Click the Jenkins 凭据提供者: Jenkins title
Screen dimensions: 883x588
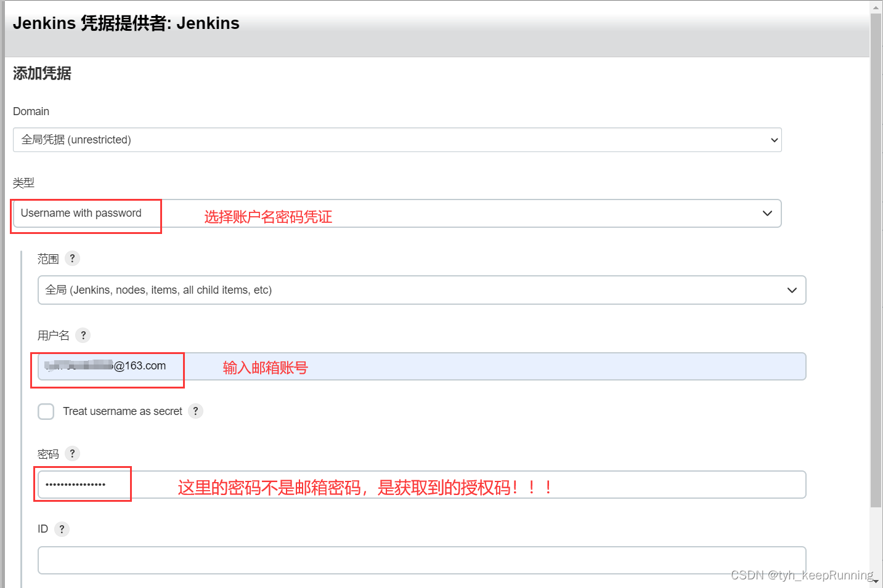click(126, 23)
